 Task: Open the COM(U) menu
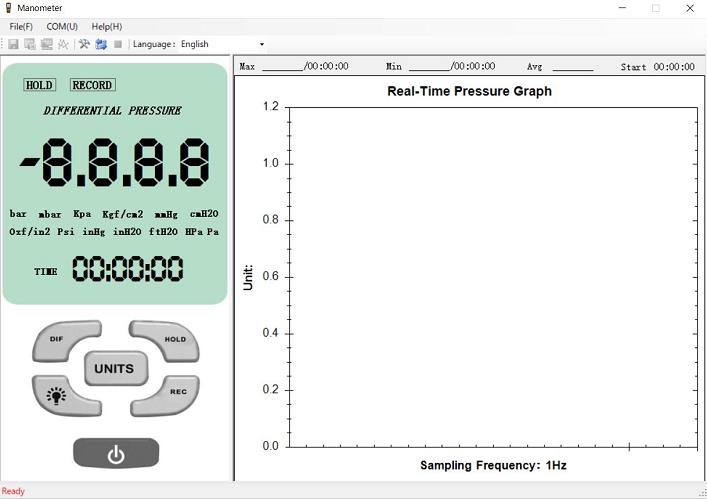click(x=62, y=26)
